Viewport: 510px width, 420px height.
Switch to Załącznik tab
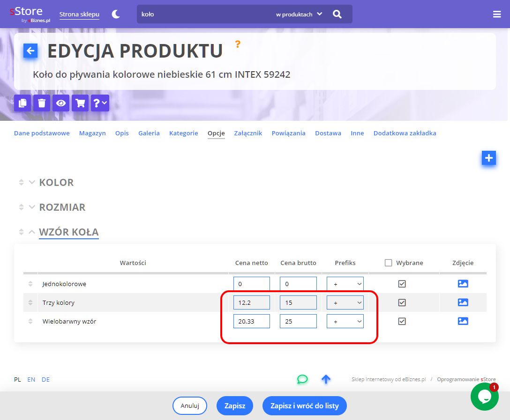click(x=248, y=133)
